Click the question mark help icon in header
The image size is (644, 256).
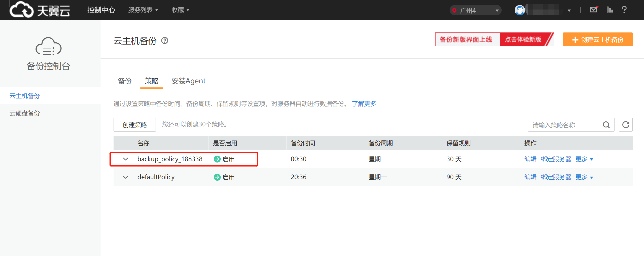624,10
